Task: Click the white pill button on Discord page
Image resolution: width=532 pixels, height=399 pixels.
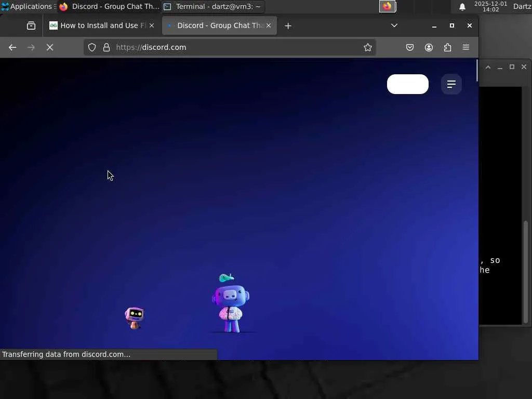Action: [408, 84]
